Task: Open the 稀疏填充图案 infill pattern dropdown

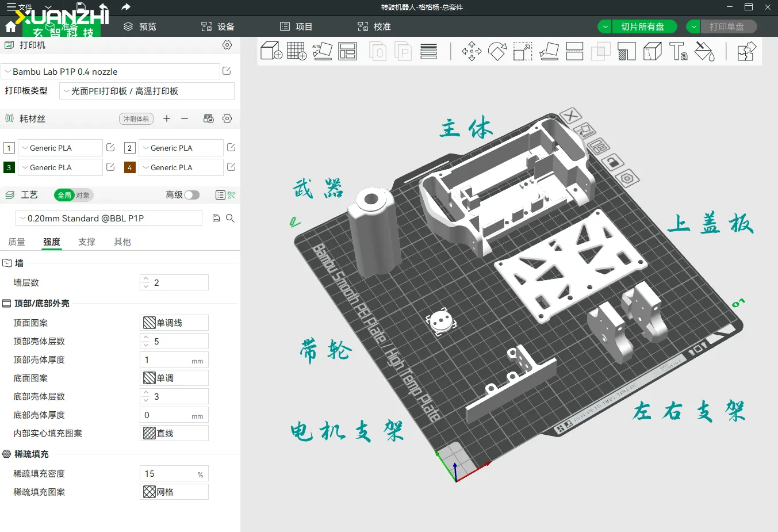Action: (174, 492)
